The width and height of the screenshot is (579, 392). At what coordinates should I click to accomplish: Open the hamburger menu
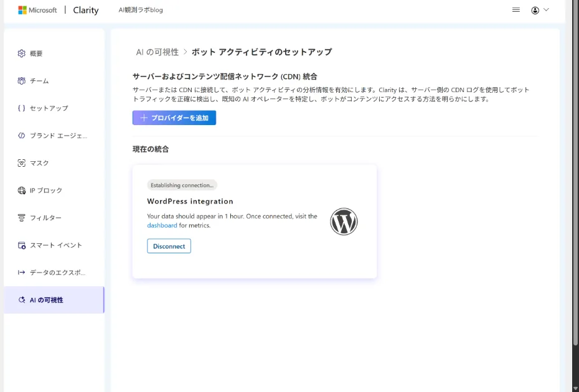coord(516,10)
